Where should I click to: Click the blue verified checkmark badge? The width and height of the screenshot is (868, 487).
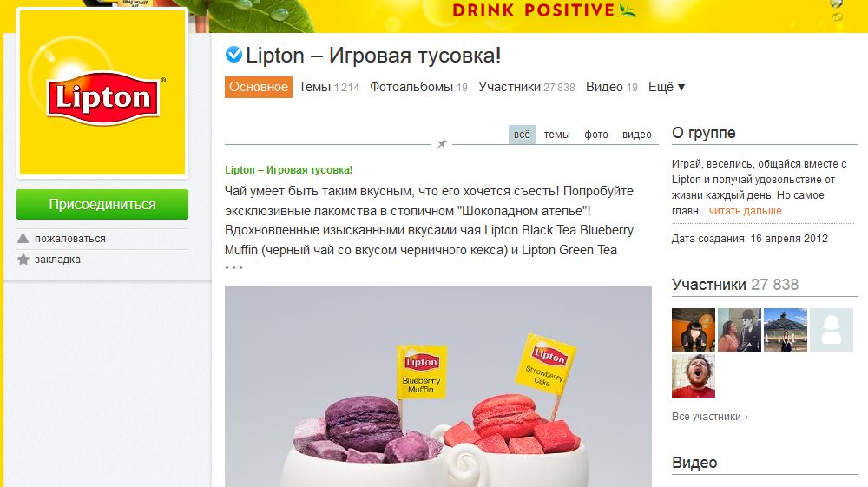pos(233,54)
